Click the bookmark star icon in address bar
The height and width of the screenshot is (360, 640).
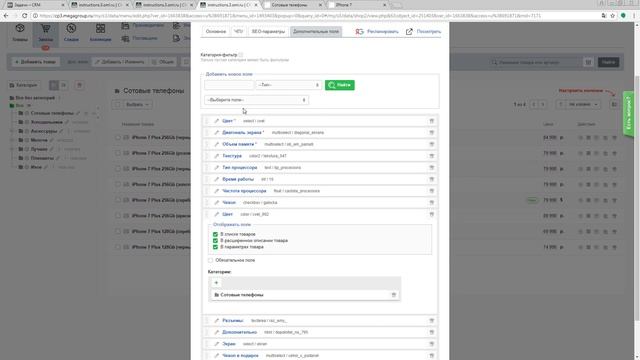click(613, 16)
